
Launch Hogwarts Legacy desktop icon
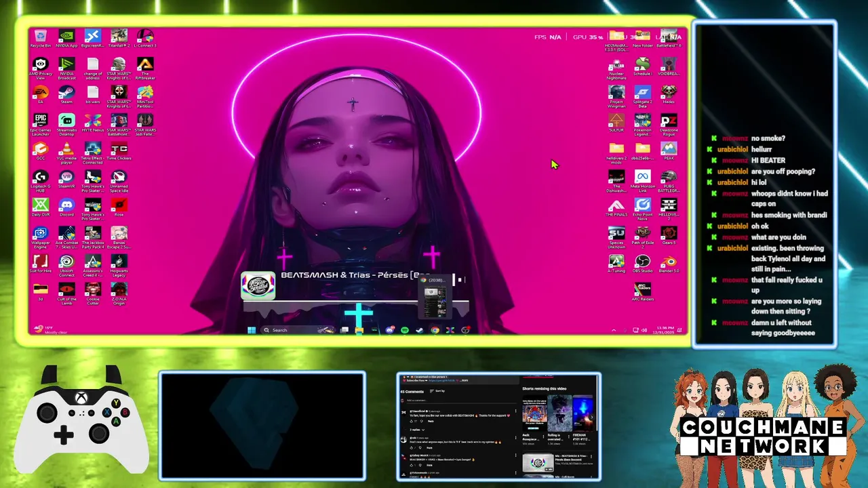[119, 266]
